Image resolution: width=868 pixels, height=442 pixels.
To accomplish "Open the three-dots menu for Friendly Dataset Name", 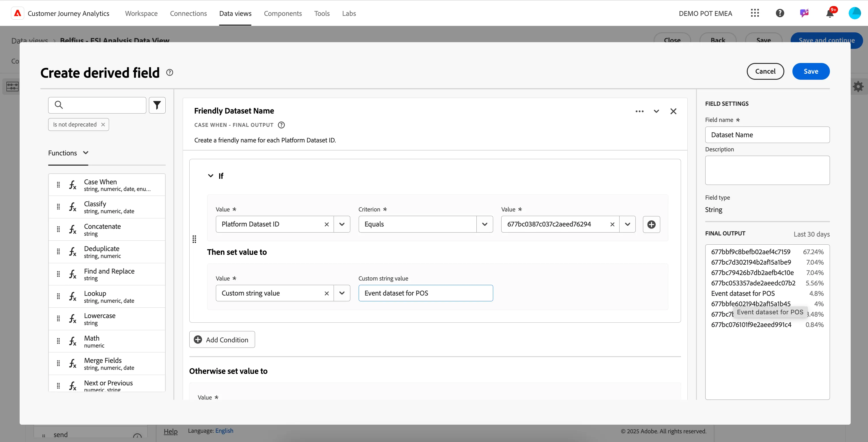I will [639, 111].
